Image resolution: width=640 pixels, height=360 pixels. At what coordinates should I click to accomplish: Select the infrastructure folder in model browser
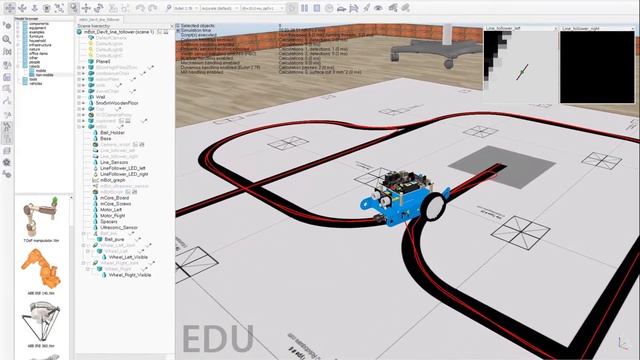pos(40,45)
